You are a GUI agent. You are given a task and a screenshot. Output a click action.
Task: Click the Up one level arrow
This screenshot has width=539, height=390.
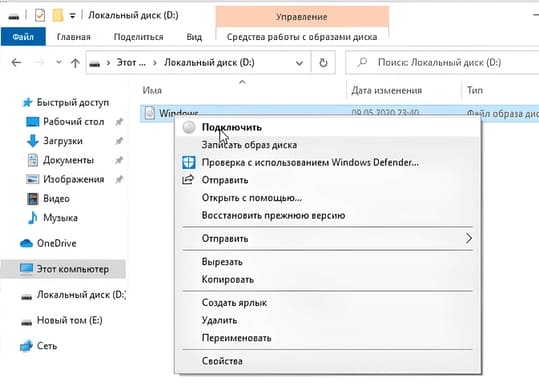pos(75,63)
